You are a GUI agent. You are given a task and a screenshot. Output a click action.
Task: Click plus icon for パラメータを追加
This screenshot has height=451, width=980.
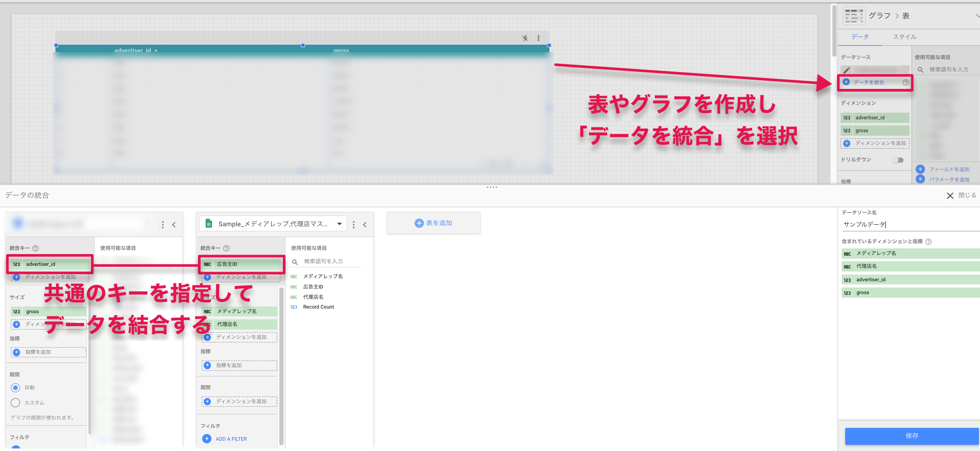(920, 179)
